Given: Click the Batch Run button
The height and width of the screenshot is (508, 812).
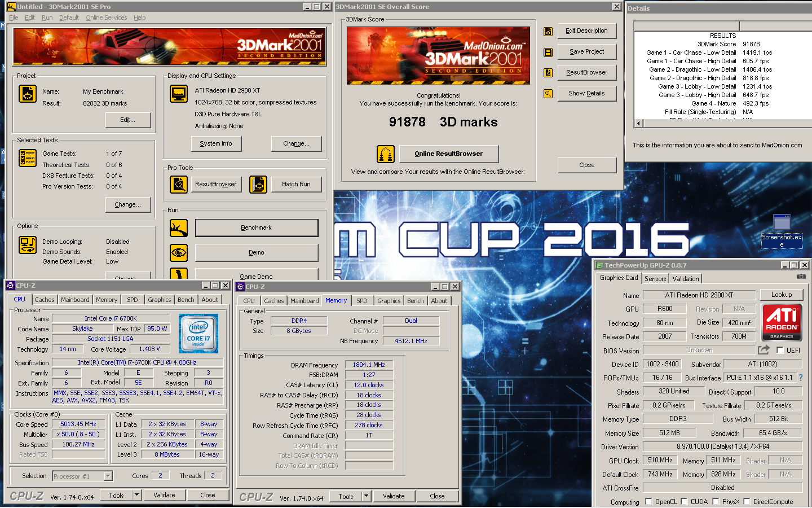Looking at the screenshot, I should tap(297, 184).
